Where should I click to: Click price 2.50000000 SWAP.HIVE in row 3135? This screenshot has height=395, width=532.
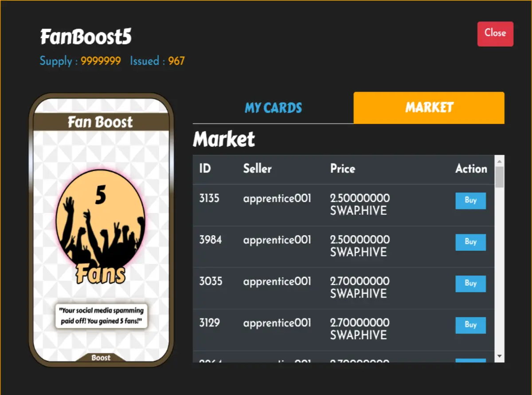[360, 205]
